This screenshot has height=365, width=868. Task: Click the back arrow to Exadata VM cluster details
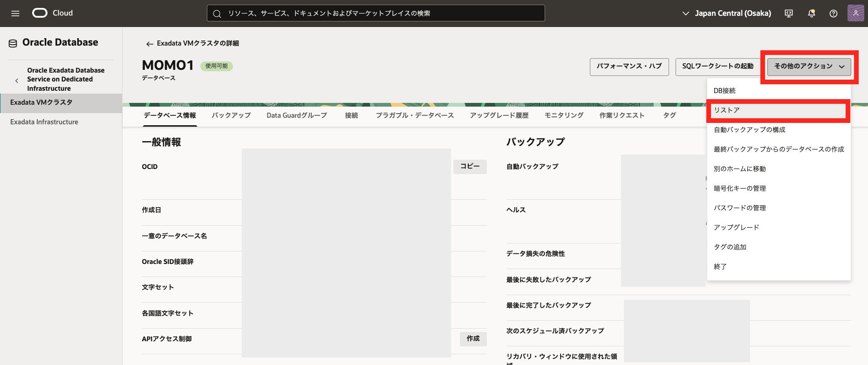150,44
